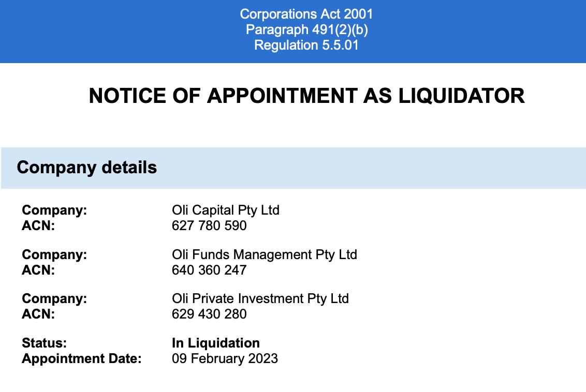The image size is (586, 392).
Task: Click the bold "In Liquidation" status value
Action: click(215, 343)
